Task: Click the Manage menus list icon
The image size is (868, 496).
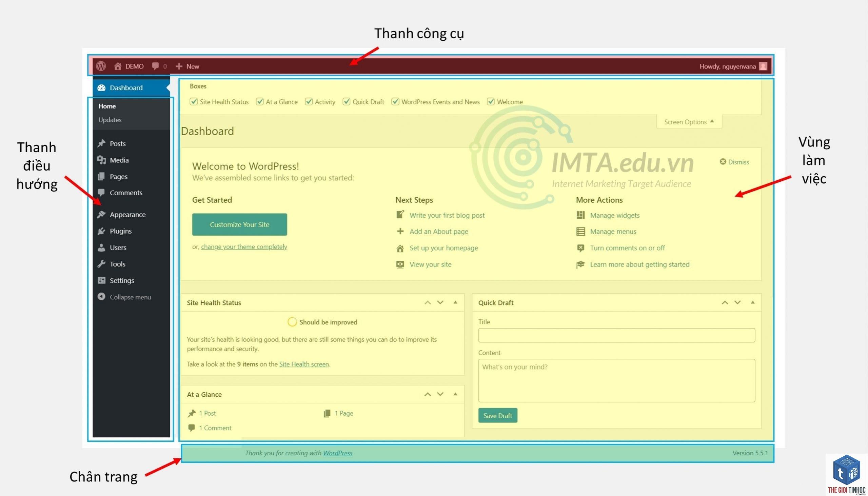Action: tap(581, 231)
